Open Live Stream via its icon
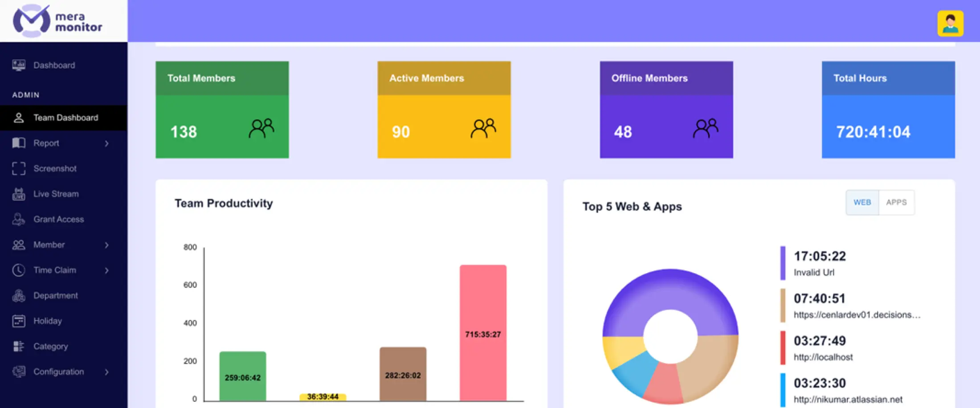 point(19,194)
